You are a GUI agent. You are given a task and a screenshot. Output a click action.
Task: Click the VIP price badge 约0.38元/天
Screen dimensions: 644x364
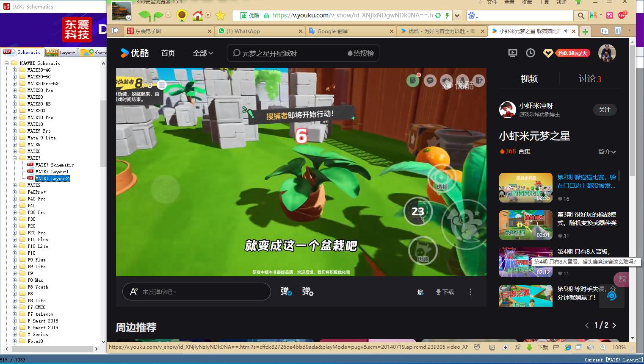coord(573,53)
